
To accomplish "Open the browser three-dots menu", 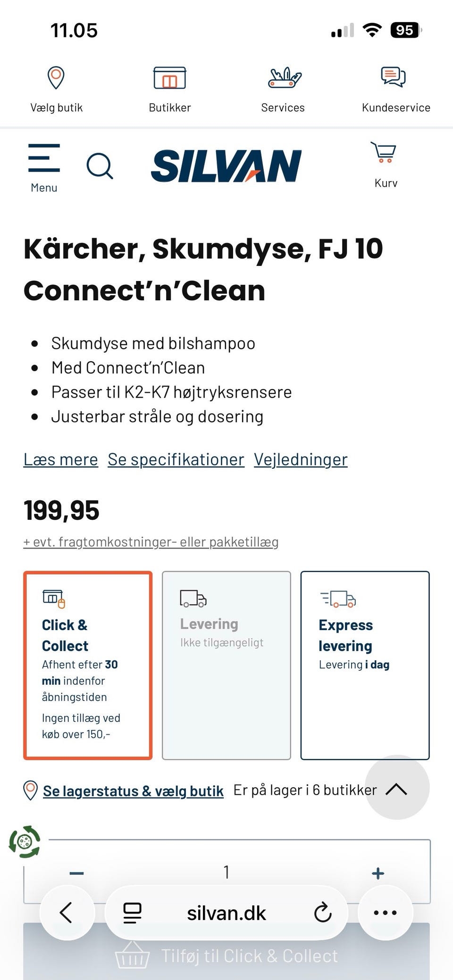I will coord(385,913).
